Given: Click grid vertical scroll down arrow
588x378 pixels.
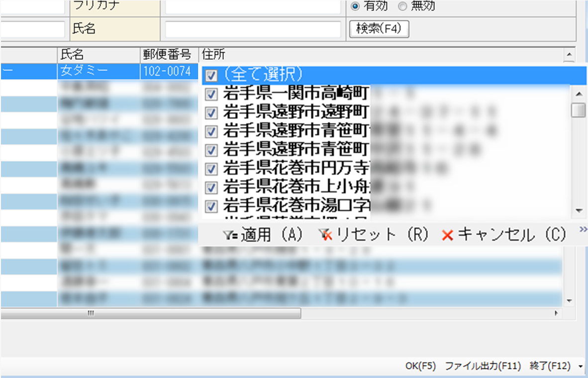Looking at the screenshot, I should tap(569, 301).
